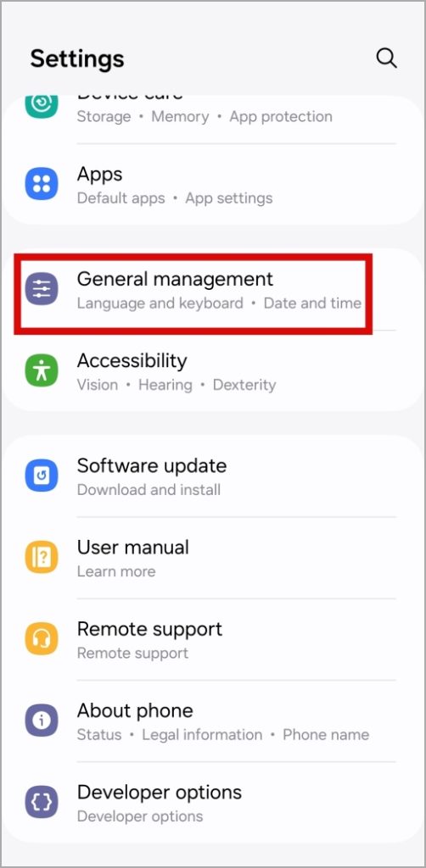Tap the General management sliders icon
The image size is (426, 868).
click(42, 289)
